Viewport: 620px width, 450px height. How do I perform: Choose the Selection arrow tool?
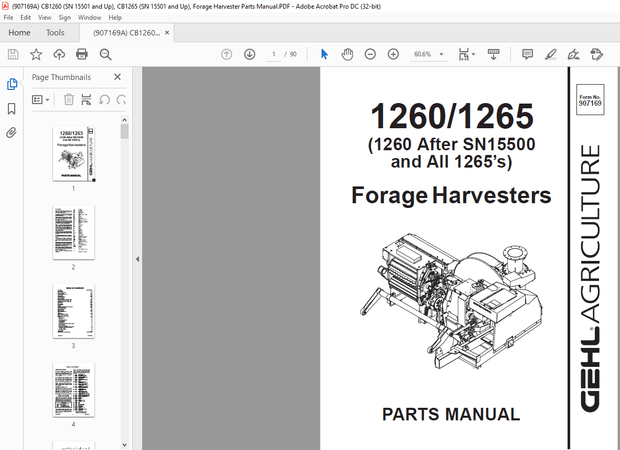coord(324,54)
